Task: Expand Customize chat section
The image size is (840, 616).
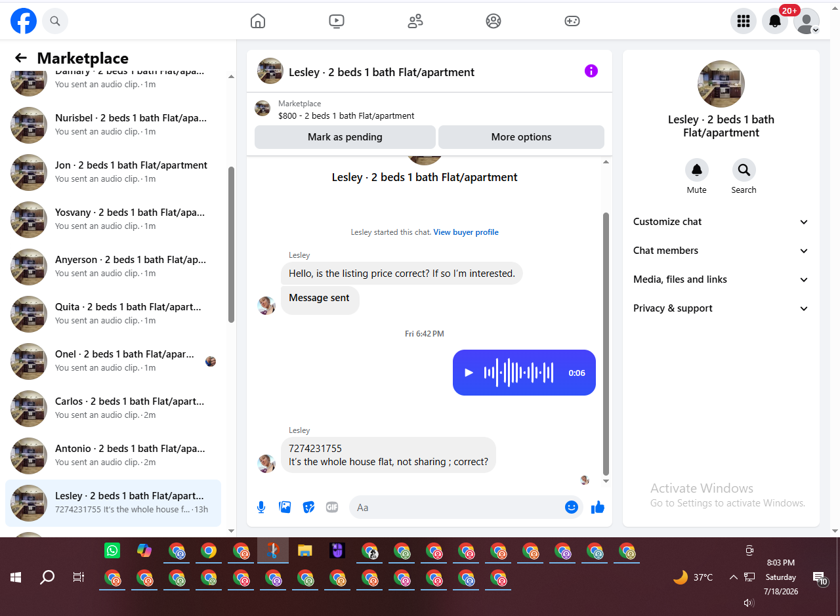Action: click(x=721, y=222)
